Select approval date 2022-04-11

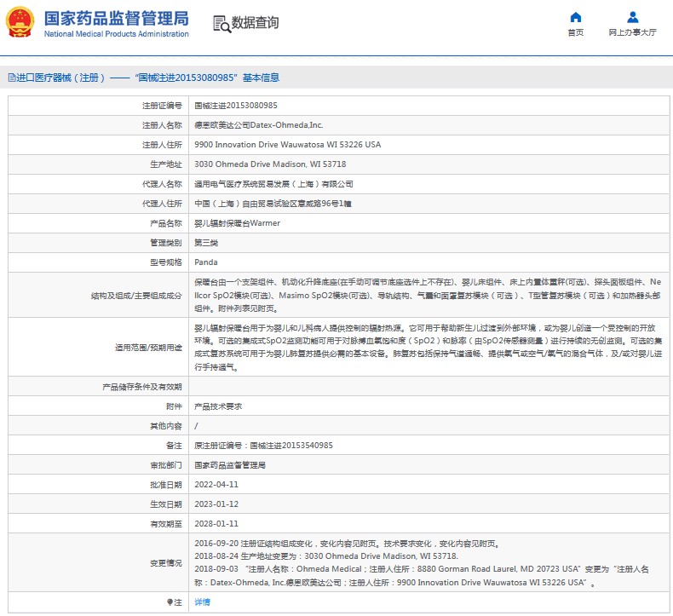click(216, 485)
